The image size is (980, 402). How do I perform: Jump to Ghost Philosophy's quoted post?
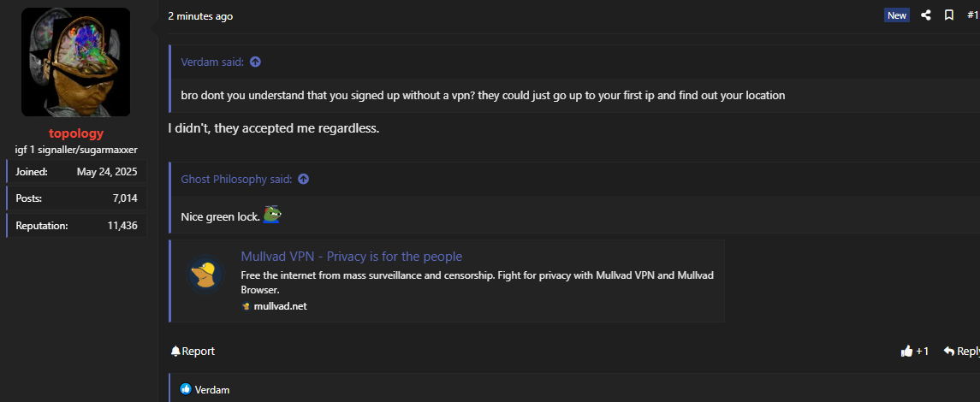click(303, 179)
